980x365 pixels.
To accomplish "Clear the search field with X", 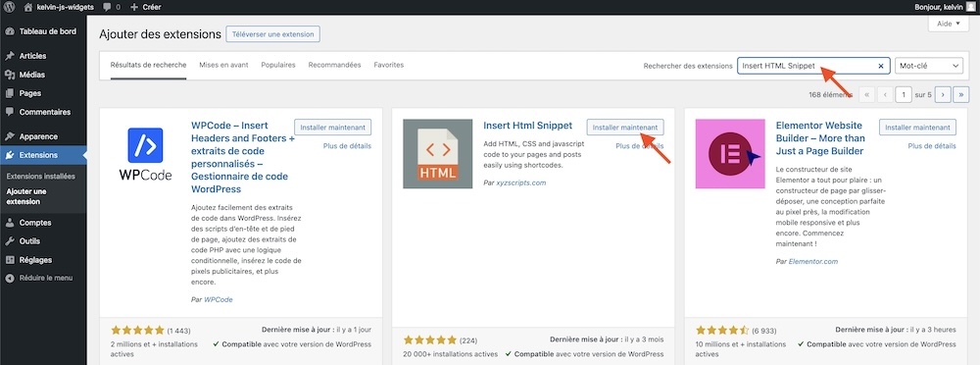I will click(x=881, y=66).
